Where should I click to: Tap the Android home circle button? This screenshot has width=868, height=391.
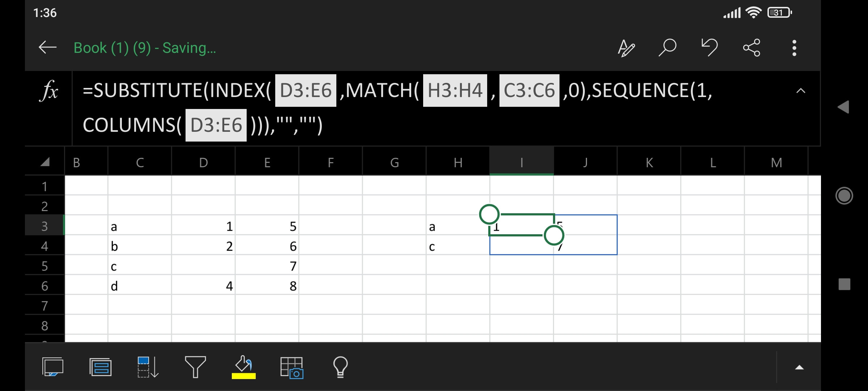pyautogui.click(x=844, y=195)
